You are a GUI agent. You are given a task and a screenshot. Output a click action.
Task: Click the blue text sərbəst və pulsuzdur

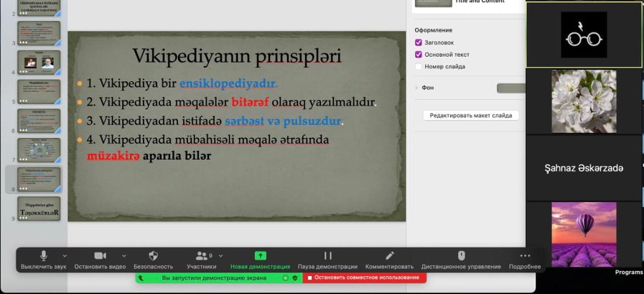point(284,121)
